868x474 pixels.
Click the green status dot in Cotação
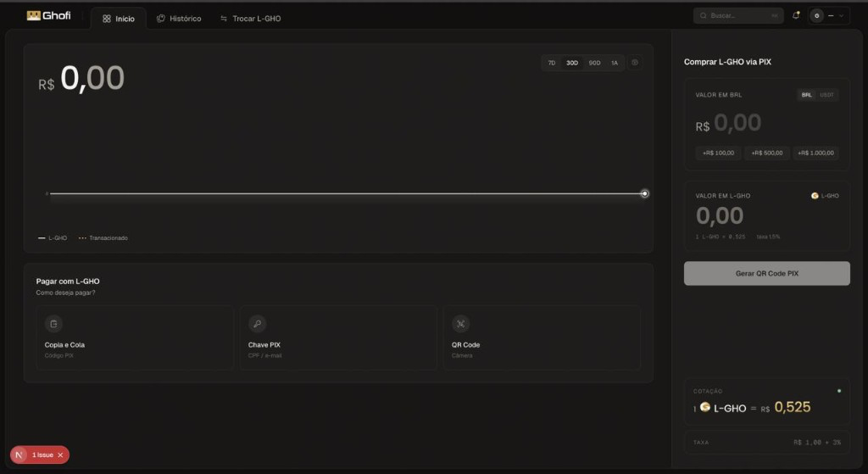click(x=839, y=391)
